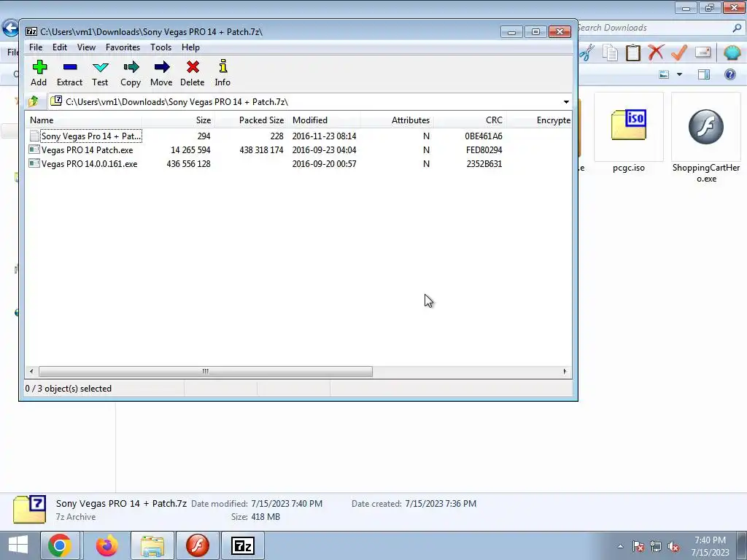This screenshot has width=747, height=560.
Task: Sort by Packed Size column header
Action: (x=252, y=120)
